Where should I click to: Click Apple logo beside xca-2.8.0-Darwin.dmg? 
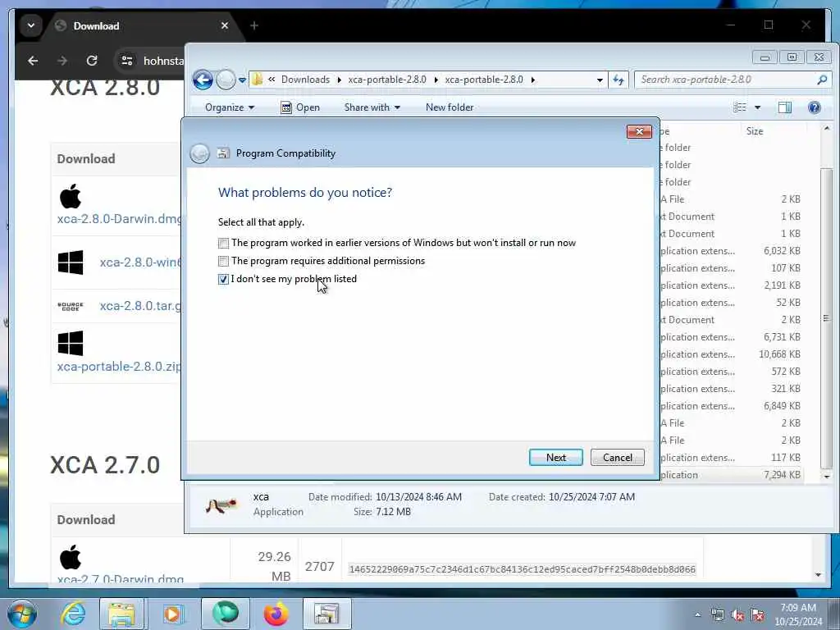point(71,196)
